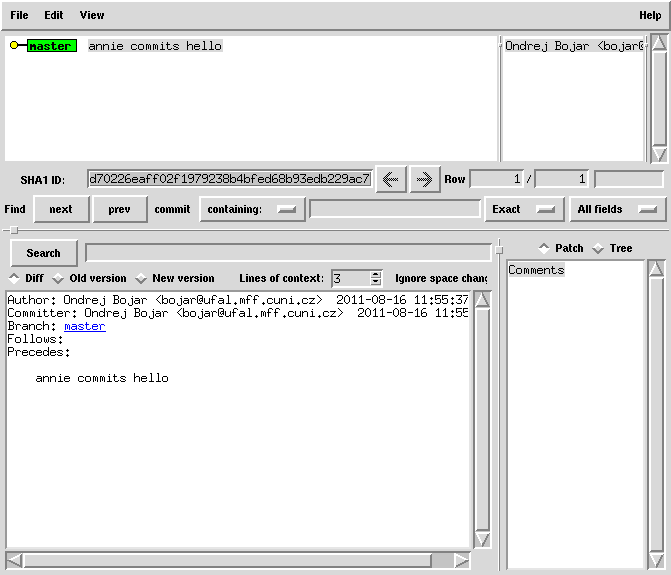Open the 'containing:' search type dropdown

[252, 209]
